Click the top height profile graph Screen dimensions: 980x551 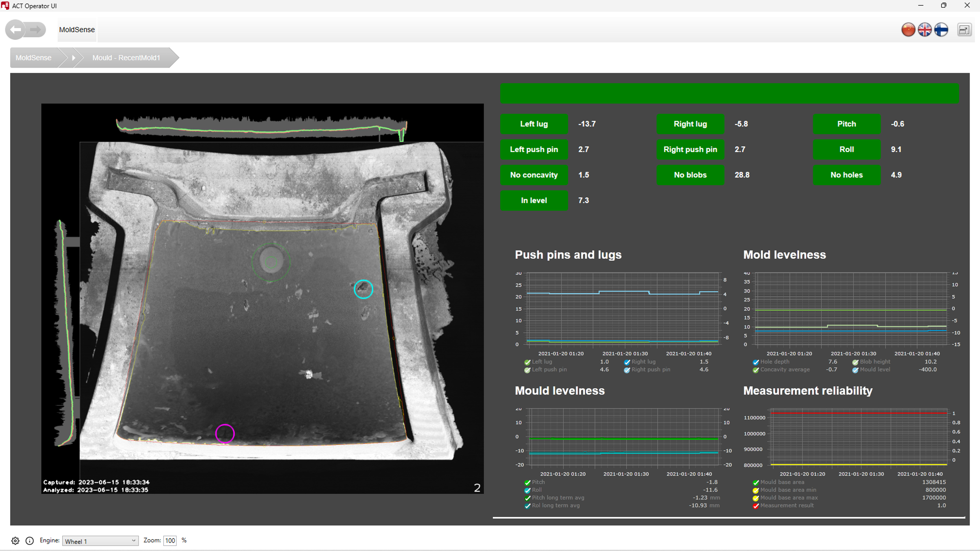coord(262,129)
